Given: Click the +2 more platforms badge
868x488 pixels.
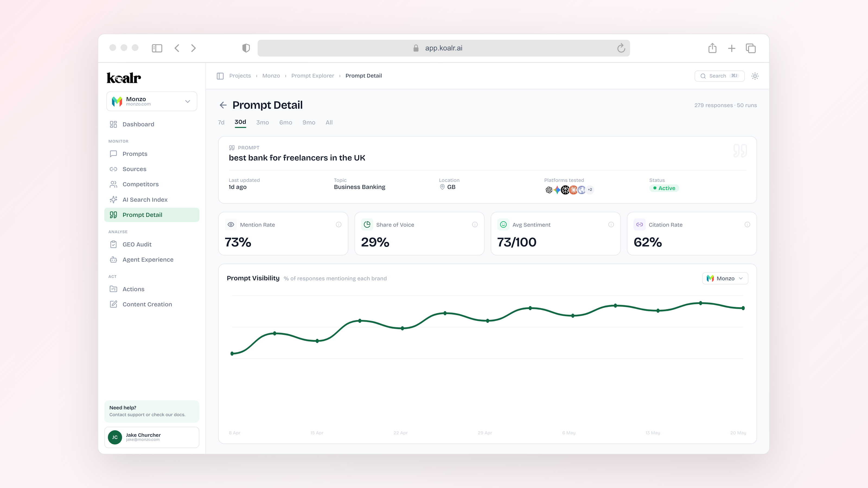Looking at the screenshot, I should coord(590,190).
